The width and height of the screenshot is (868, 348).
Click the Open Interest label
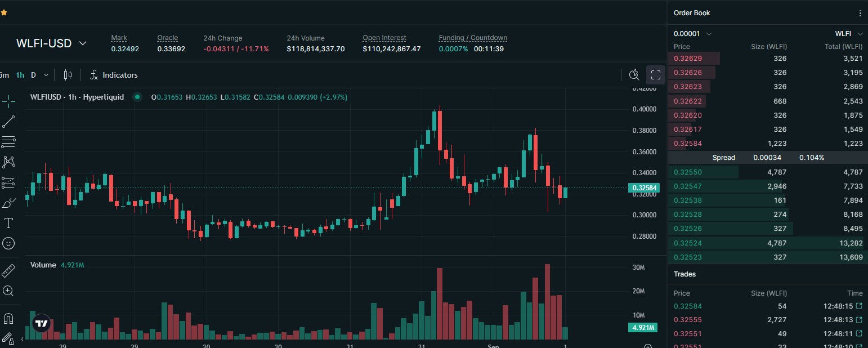click(384, 38)
